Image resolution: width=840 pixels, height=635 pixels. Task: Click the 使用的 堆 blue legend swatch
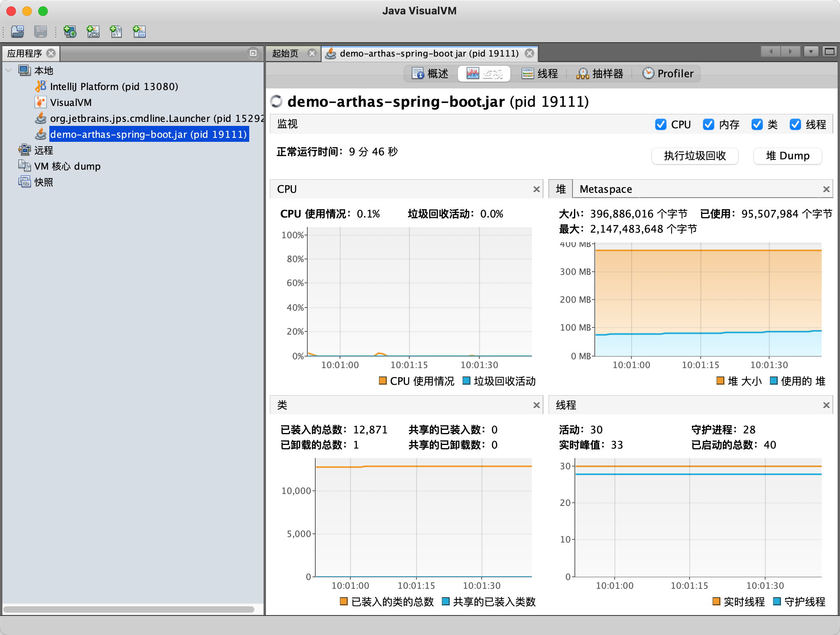[774, 380]
